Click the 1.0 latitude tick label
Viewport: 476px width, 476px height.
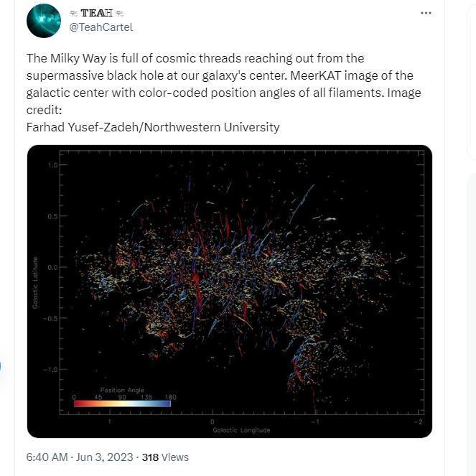52,165
